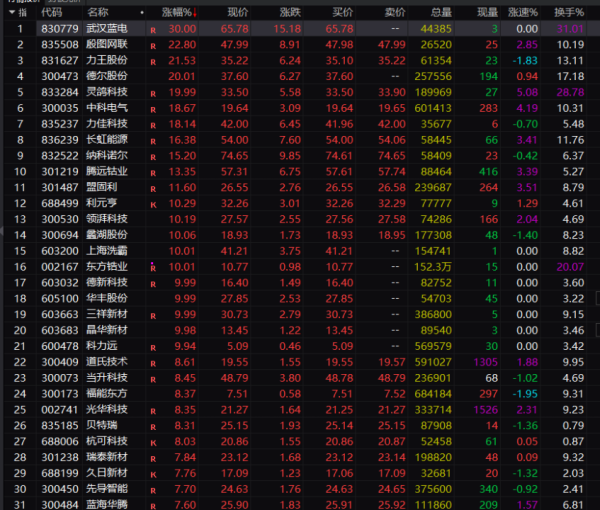Click the R marker beside 武汉蓝电

click(153, 30)
